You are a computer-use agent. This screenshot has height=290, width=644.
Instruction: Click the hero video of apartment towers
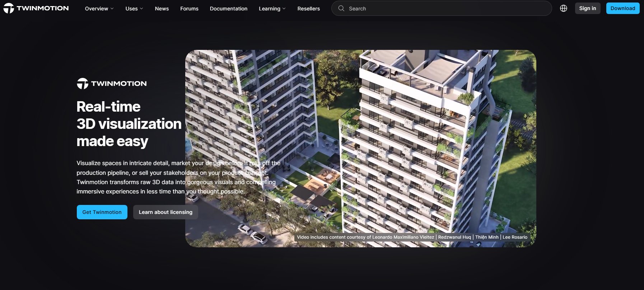[x=361, y=148]
